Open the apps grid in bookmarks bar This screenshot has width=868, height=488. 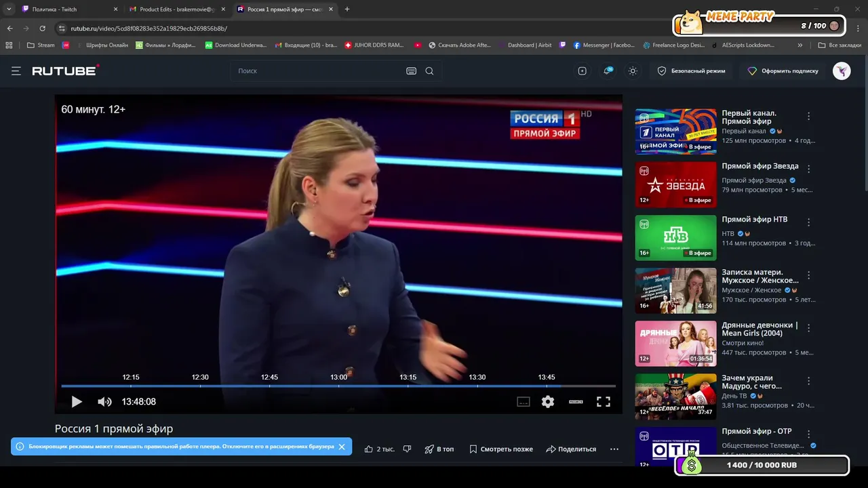coord(9,45)
